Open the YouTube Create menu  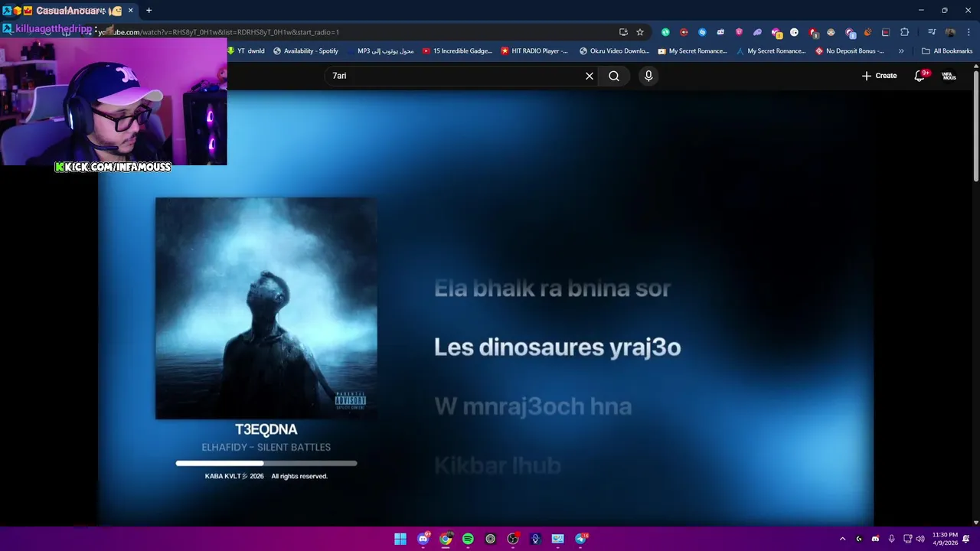point(879,76)
